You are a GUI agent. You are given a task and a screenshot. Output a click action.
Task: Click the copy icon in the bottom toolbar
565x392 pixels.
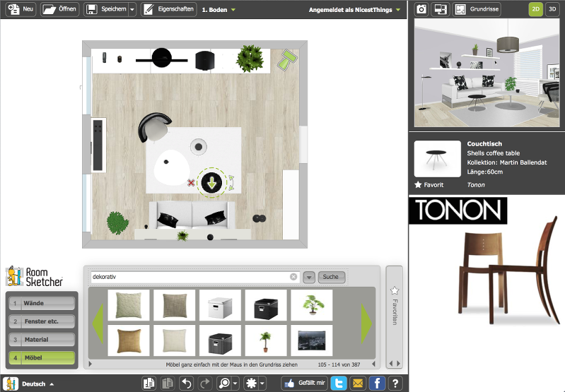coord(148,384)
